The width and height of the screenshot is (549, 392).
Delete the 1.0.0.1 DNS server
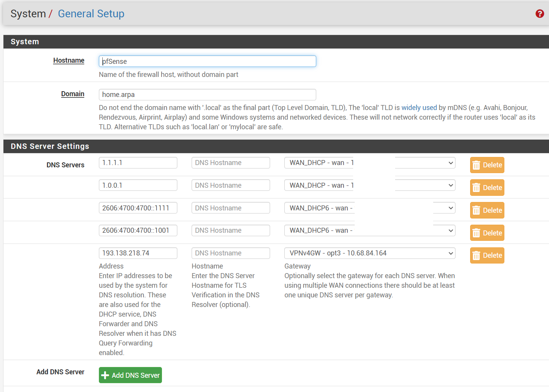pos(487,188)
